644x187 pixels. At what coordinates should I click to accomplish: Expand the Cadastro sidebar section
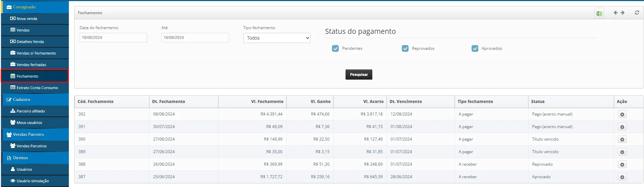(x=22, y=100)
